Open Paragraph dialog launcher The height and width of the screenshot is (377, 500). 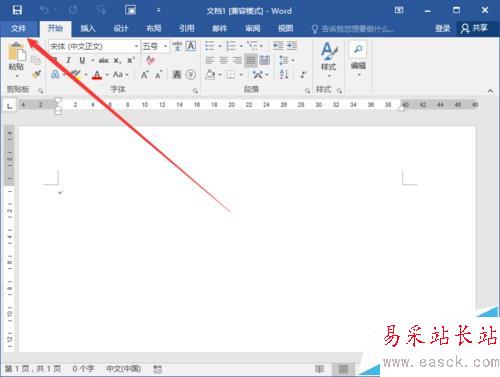(x=308, y=91)
